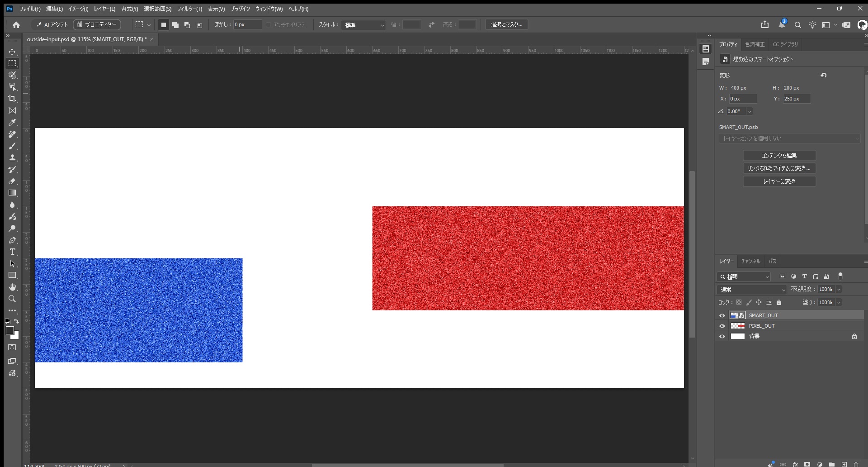Toggle visibility of 背景 layer
The height and width of the screenshot is (467, 868).
(722, 336)
